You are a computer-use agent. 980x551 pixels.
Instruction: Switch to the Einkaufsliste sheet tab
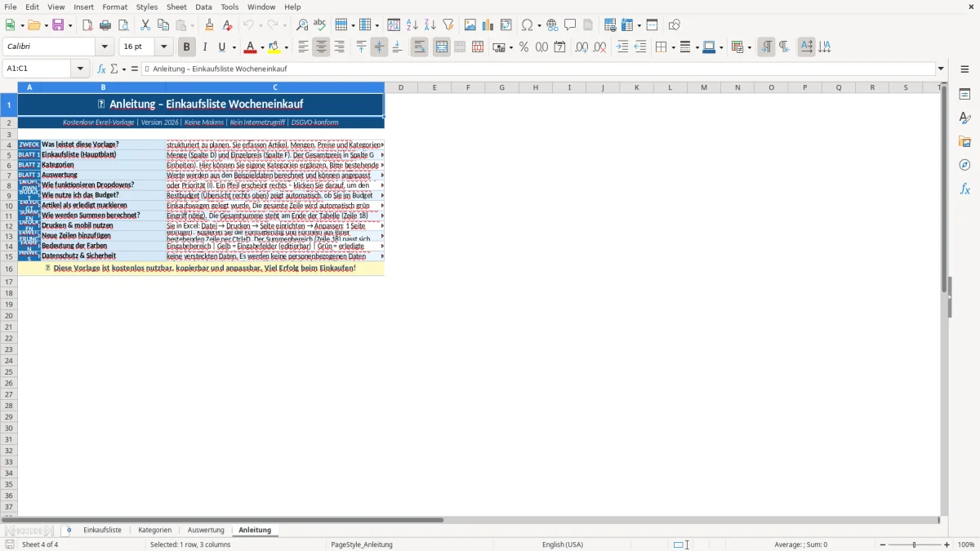(x=102, y=530)
